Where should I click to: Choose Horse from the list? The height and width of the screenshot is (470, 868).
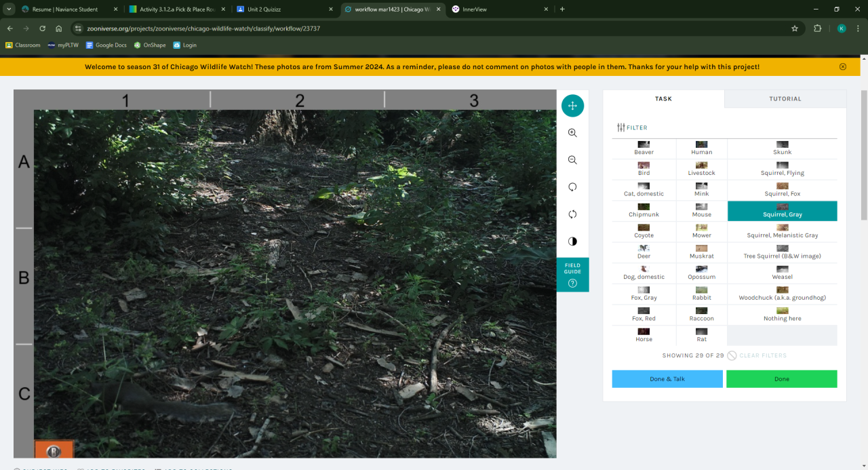pos(644,336)
